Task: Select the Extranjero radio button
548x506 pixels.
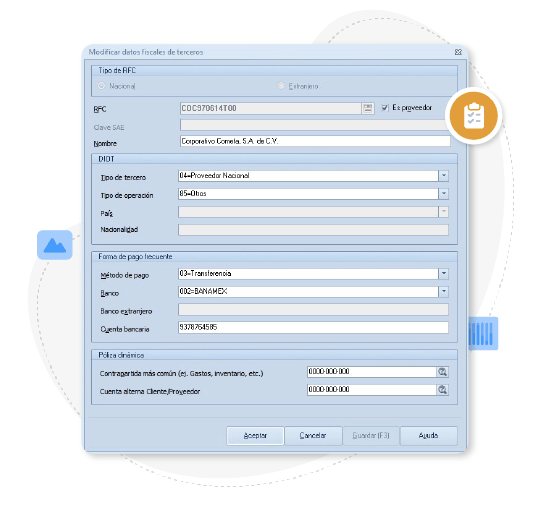Action: pyautogui.click(x=281, y=86)
